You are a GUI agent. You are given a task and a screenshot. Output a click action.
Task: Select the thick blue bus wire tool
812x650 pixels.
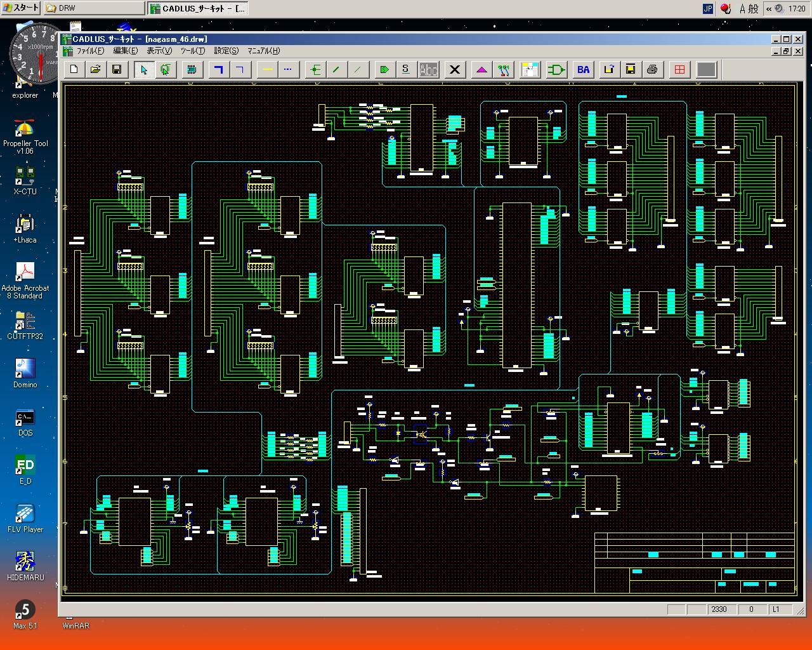pyautogui.click(x=219, y=70)
